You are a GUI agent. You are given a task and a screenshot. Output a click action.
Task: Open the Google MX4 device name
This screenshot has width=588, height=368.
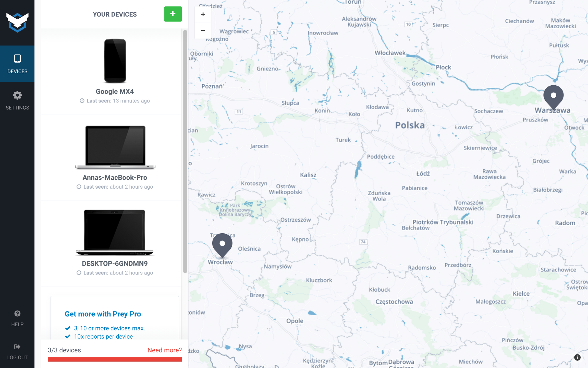click(115, 91)
